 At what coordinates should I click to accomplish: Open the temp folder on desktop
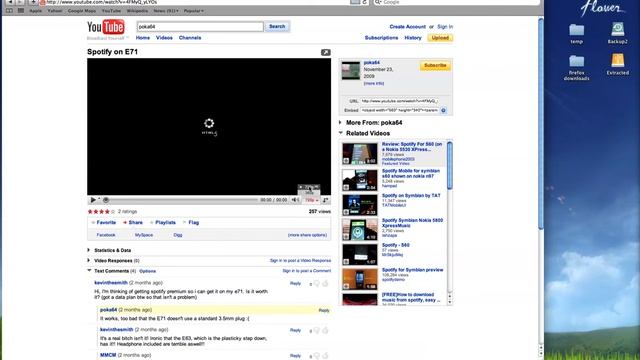[x=576, y=33]
